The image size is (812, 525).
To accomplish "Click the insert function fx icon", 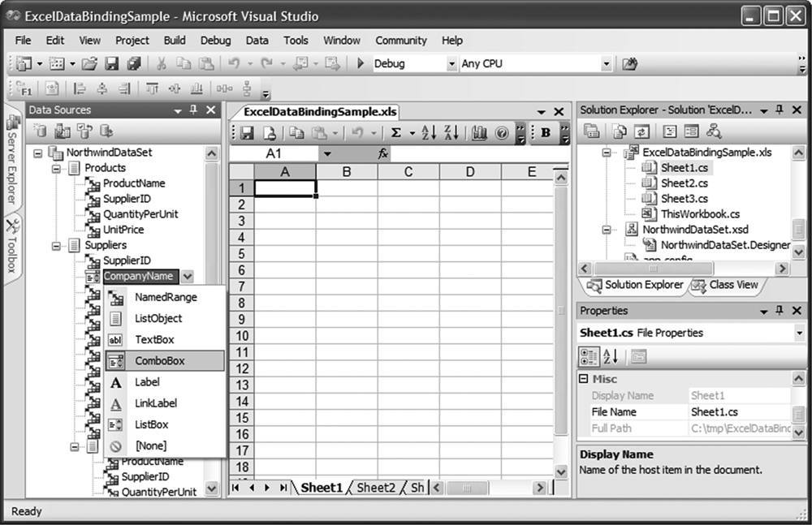I will [x=382, y=154].
